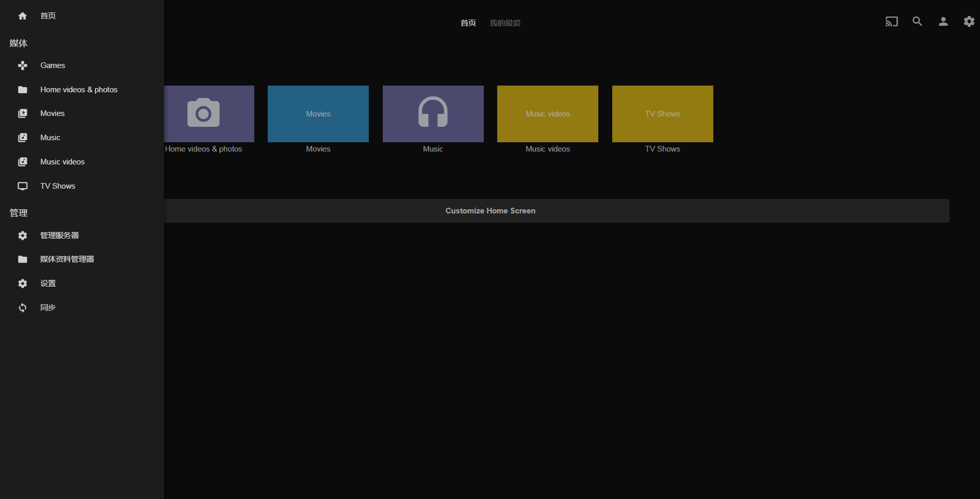The image size is (980, 499).
Task: Open the Music headphones tile
Action: pyautogui.click(x=433, y=114)
